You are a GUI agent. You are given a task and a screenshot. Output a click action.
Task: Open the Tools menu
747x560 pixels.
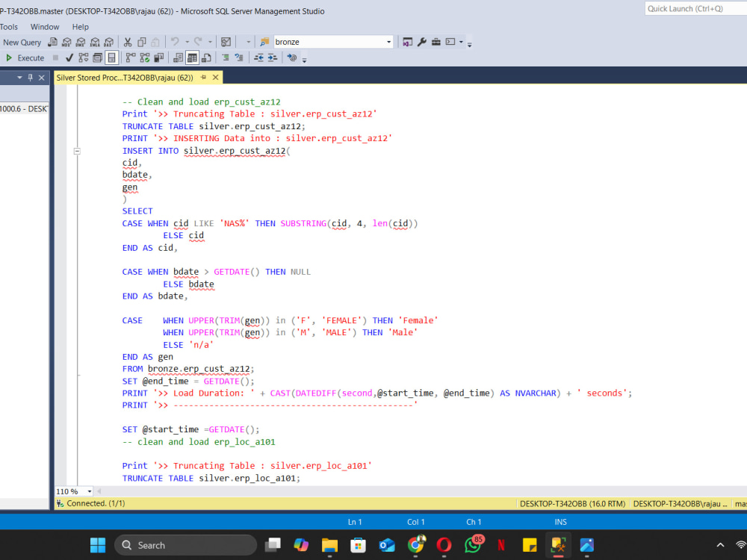[x=8, y=27]
